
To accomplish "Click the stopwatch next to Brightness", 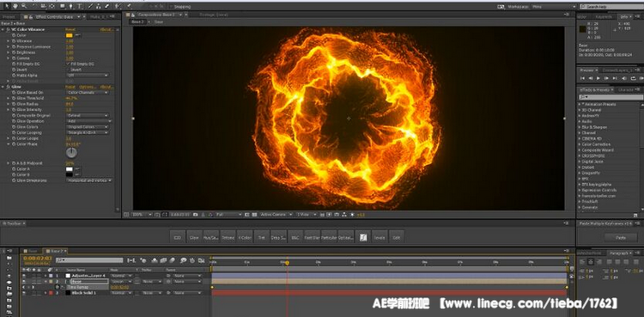I will point(14,52).
